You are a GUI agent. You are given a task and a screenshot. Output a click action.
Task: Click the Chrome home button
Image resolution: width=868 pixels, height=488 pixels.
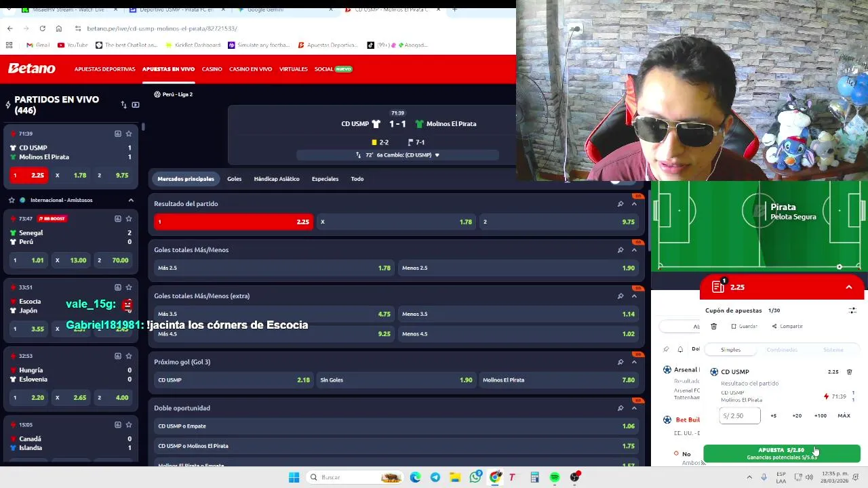point(58,28)
